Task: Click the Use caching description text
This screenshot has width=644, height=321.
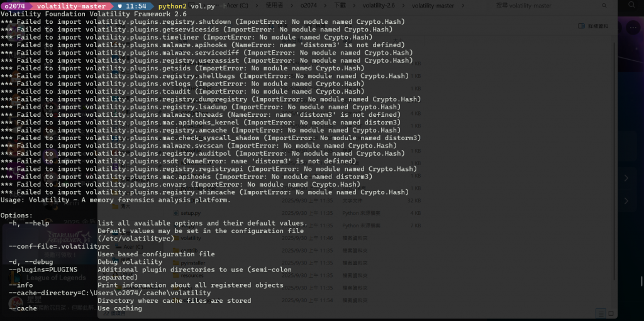Action: click(x=120, y=308)
